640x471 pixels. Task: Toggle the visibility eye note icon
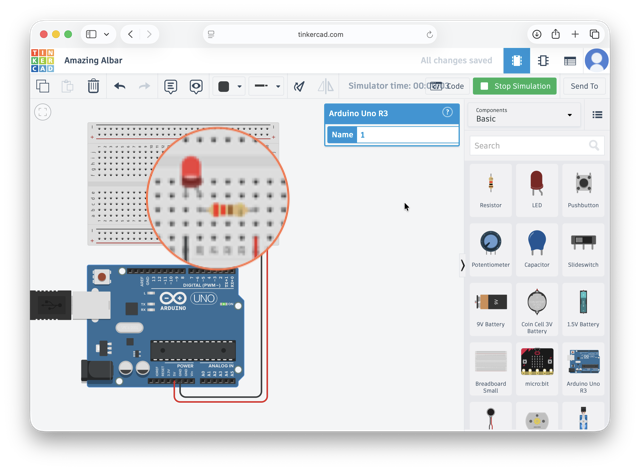(x=196, y=86)
